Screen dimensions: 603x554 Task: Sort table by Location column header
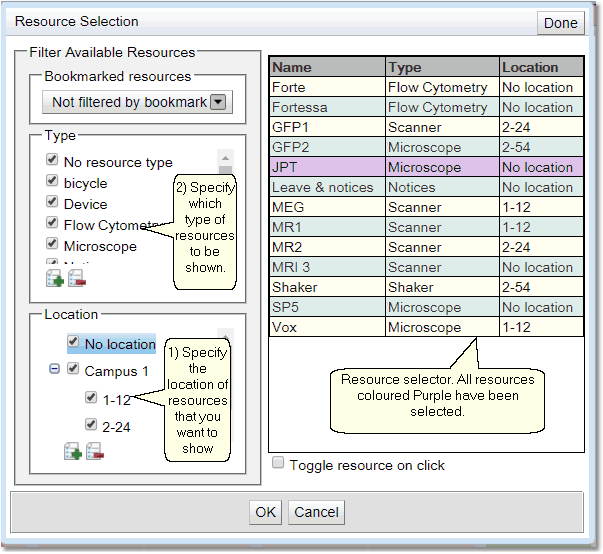[540, 67]
